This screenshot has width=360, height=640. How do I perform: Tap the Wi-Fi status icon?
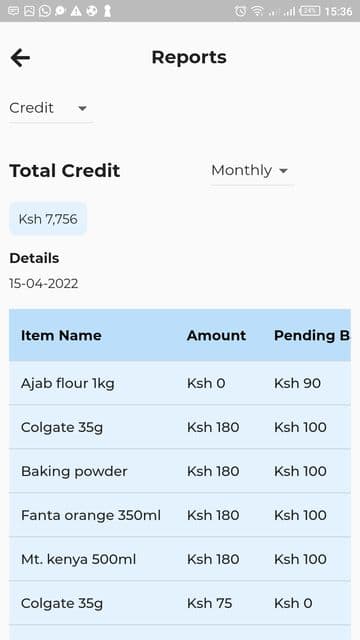pyautogui.click(x=258, y=11)
